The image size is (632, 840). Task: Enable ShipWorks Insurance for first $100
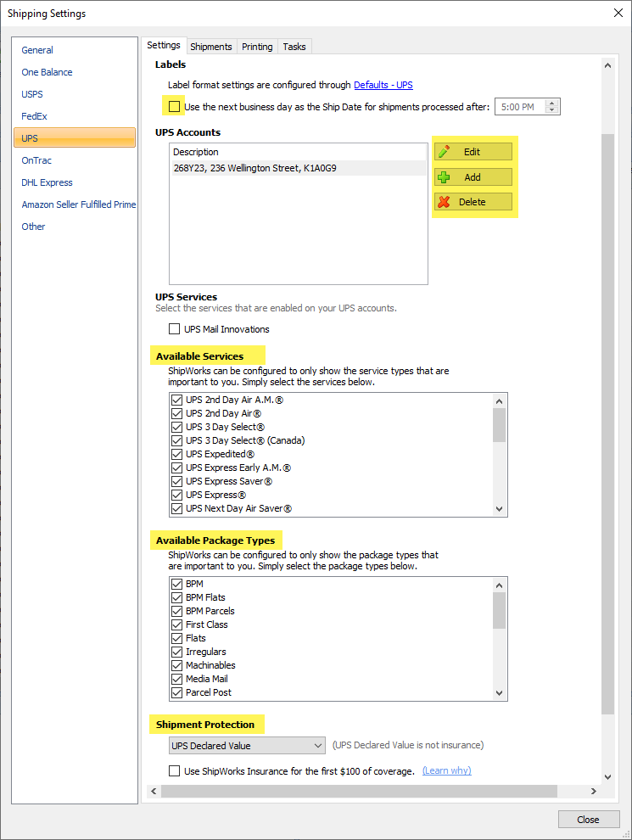click(x=174, y=770)
